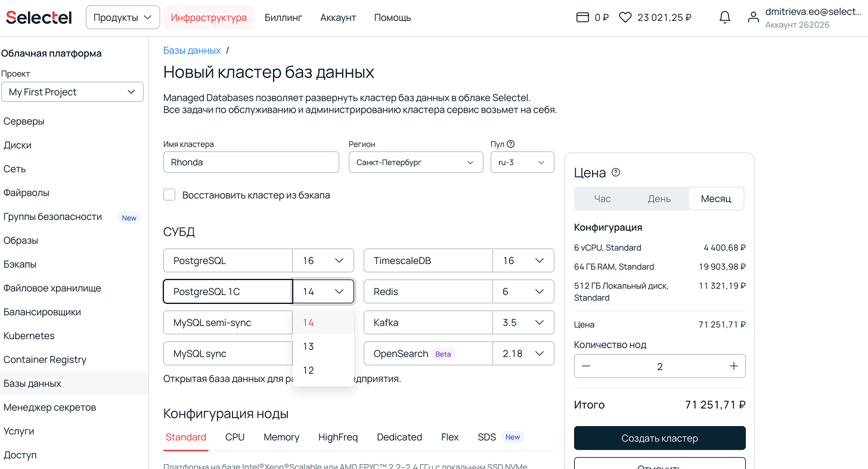This screenshot has height=469, width=868.
Task: Open the Инфраструктура menu
Action: [x=209, y=17]
